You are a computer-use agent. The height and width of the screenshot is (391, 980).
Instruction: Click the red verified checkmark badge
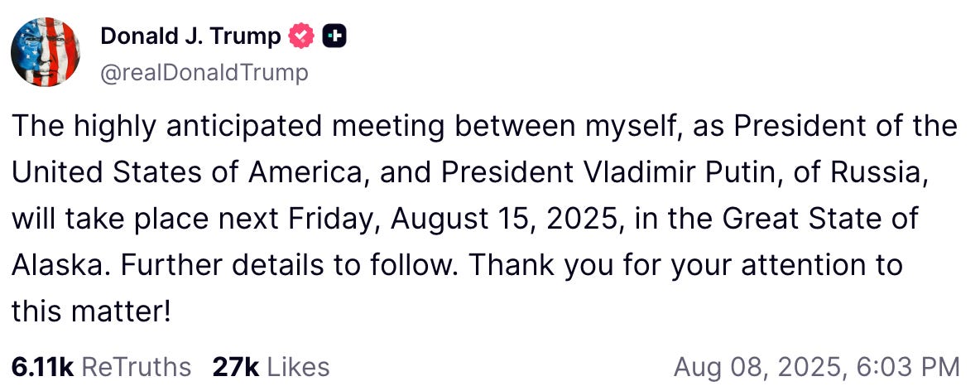pyautogui.click(x=301, y=37)
